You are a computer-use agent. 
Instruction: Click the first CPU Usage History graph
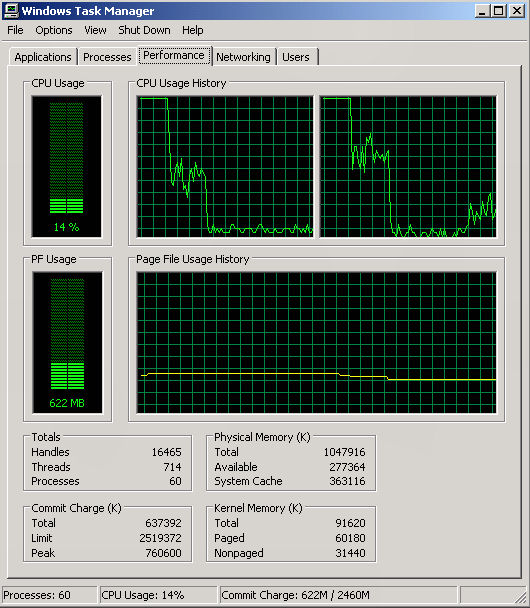click(x=225, y=166)
